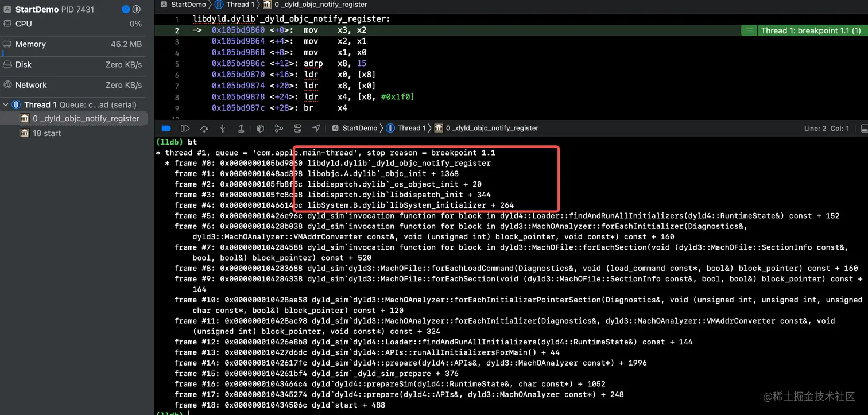Click the Continue program execution button
Screen dimensions: 868x415
pyautogui.click(x=185, y=129)
